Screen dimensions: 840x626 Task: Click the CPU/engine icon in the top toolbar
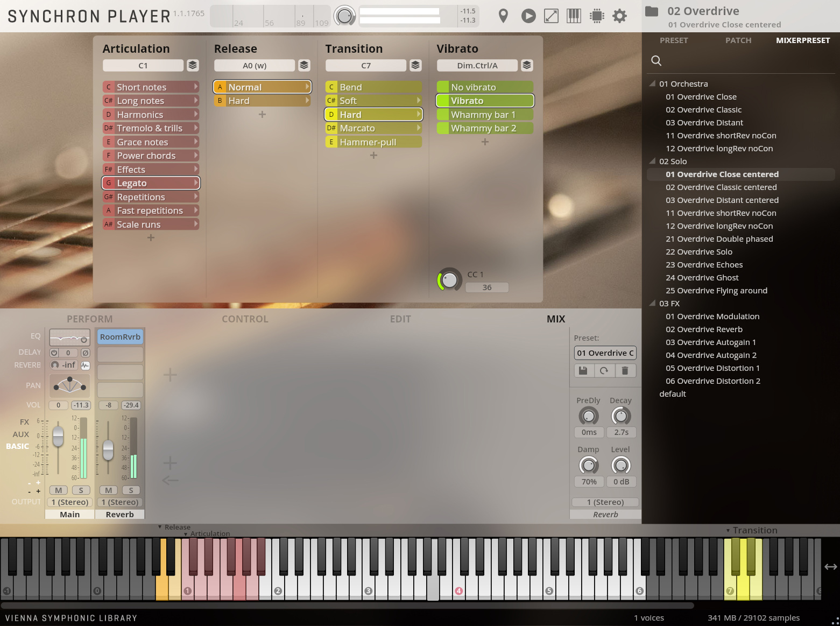tap(596, 16)
